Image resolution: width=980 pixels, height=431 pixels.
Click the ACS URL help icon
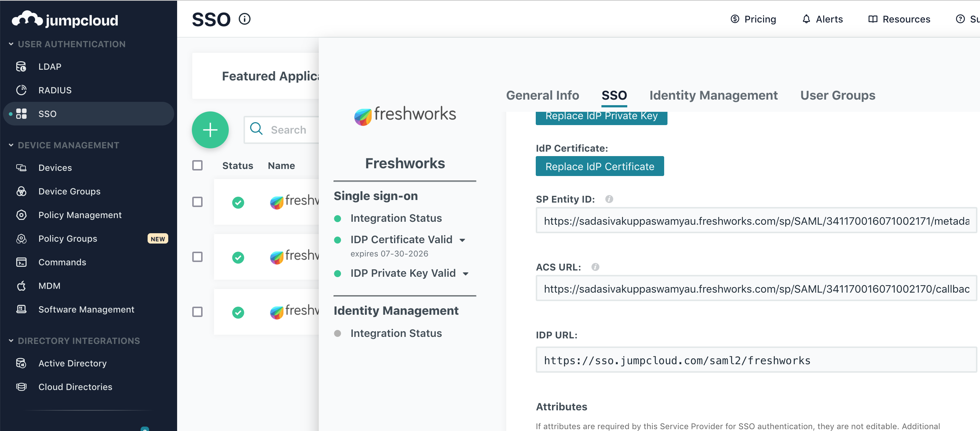click(596, 267)
